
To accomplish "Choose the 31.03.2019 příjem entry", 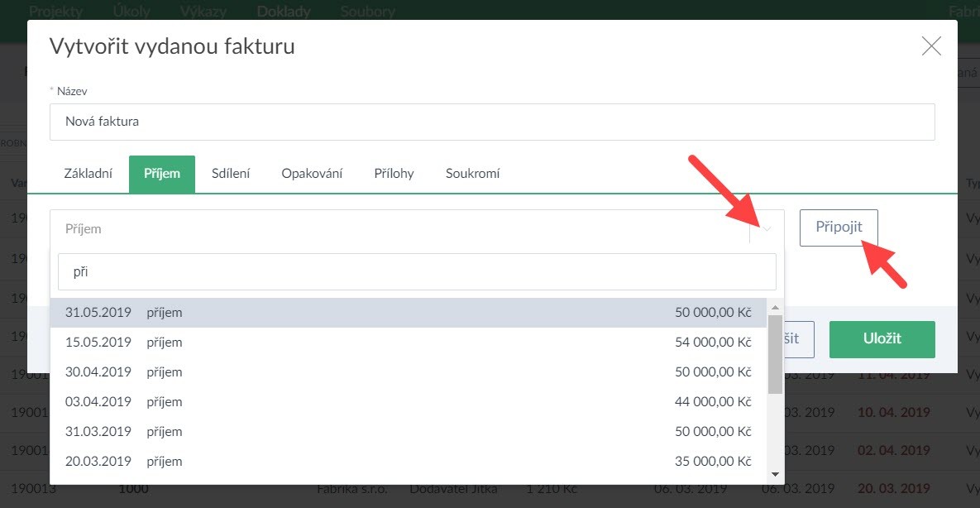I will tap(408, 432).
